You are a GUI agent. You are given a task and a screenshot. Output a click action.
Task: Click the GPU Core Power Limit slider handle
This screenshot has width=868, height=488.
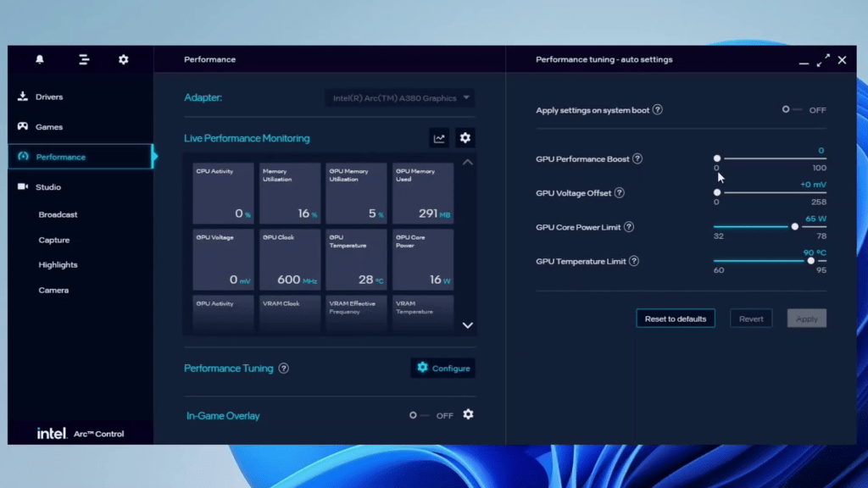tap(795, 227)
